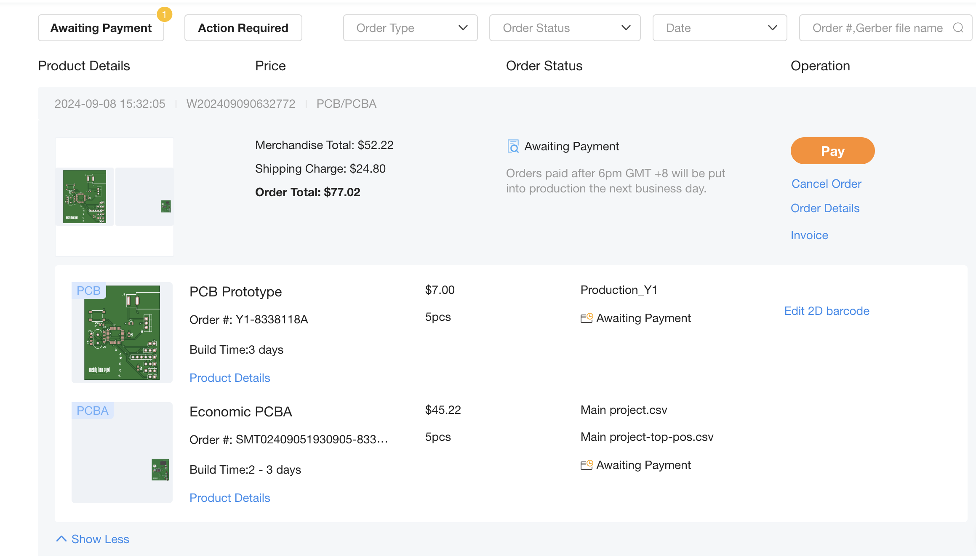The height and width of the screenshot is (560, 976).
Task: Click the Awaiting Payment document status icon
Action: [513, 147]
